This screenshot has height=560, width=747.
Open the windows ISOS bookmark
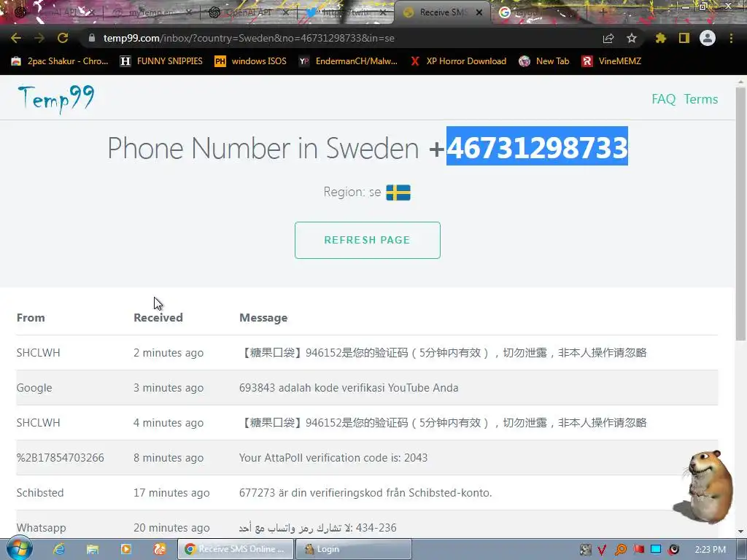251,61
